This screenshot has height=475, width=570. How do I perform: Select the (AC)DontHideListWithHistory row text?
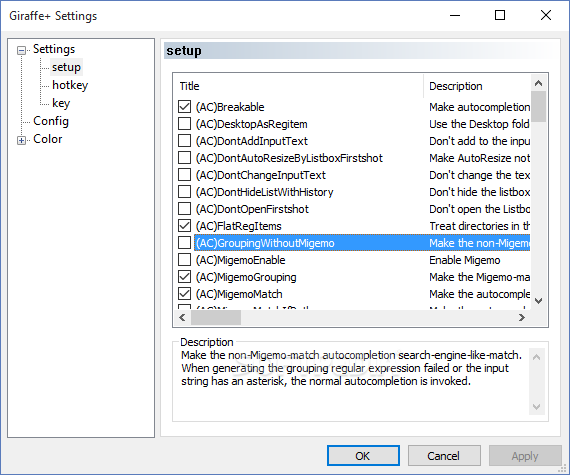pos(265,192)
